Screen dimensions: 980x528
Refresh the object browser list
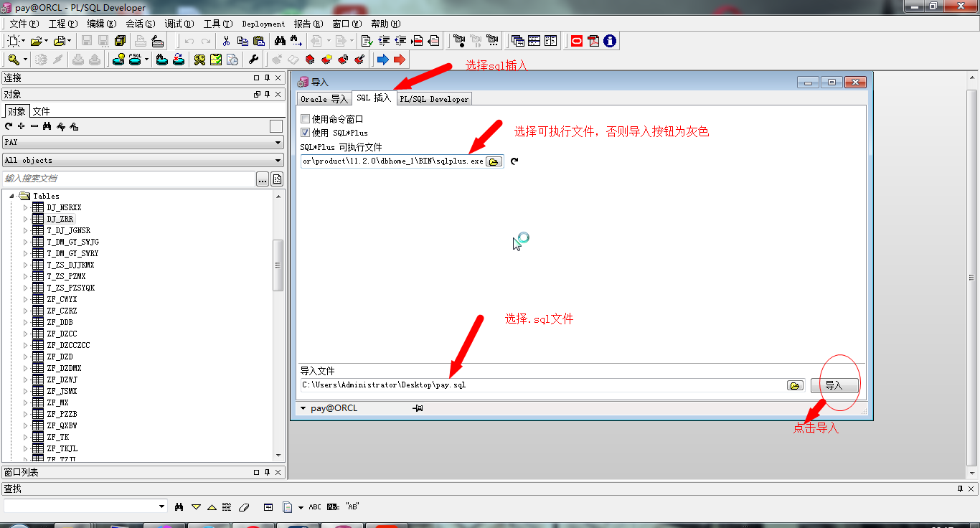[9, 126]
